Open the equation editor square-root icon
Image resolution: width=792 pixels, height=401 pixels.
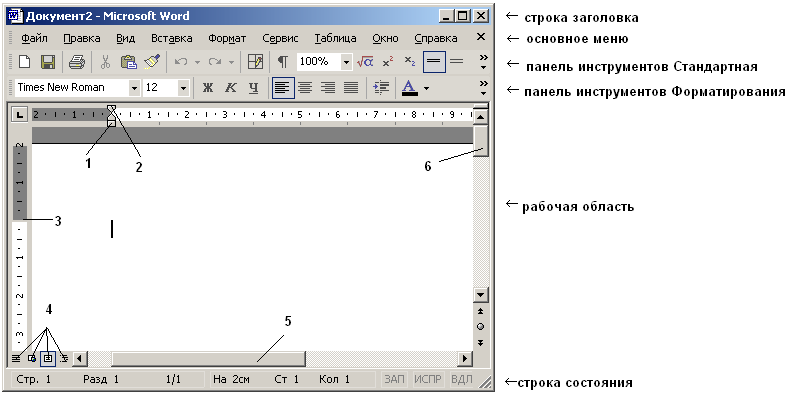point(365,62)
